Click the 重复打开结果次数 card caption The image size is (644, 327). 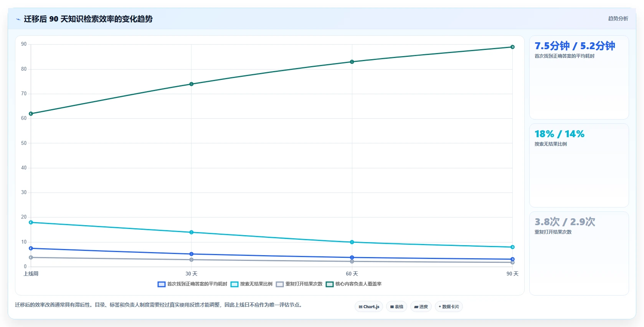tap(553, 232)
